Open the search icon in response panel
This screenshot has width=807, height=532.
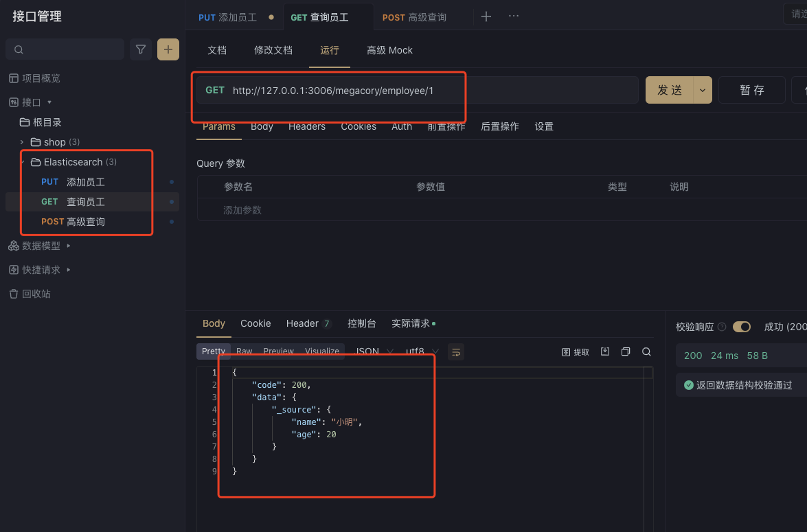[x=646, y=351]
